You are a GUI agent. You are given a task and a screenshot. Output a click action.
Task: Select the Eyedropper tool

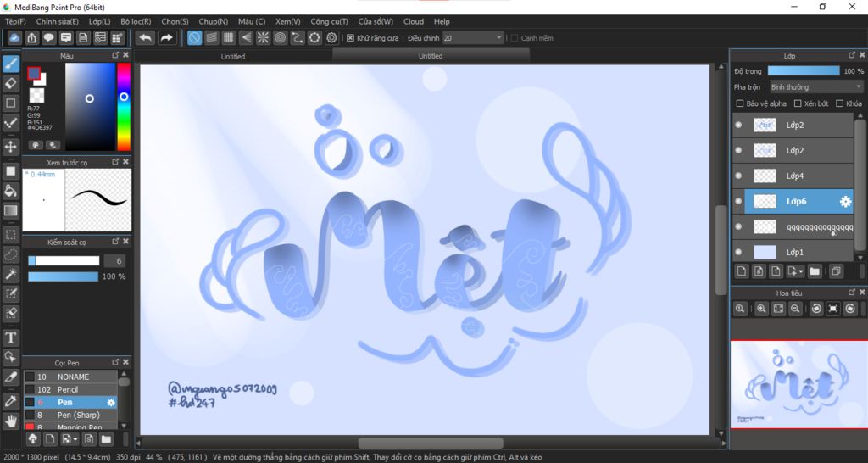10,402
